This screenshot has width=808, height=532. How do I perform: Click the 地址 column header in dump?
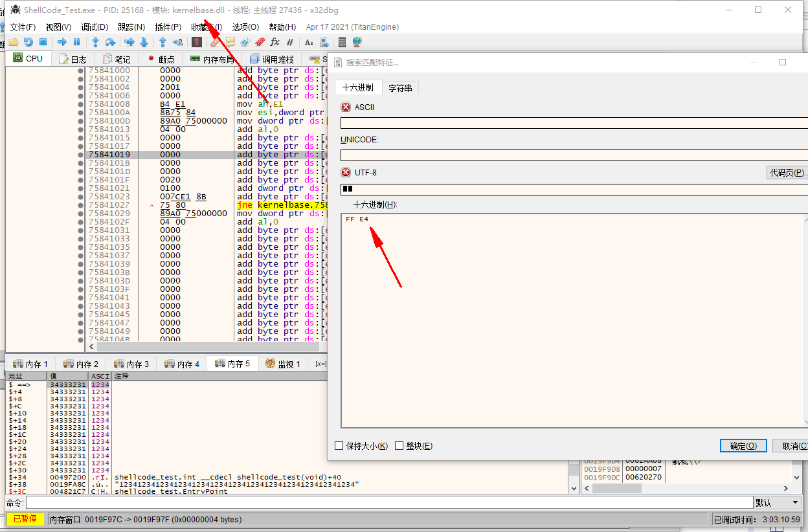27,376
